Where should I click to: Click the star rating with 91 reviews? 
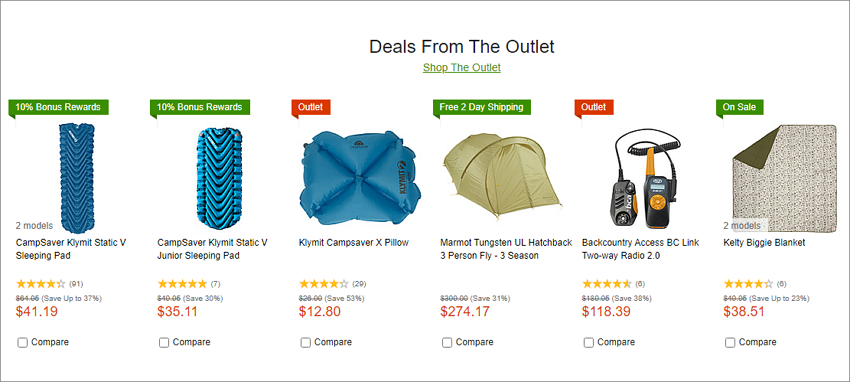pyautogui.click(x=41, y=283)
